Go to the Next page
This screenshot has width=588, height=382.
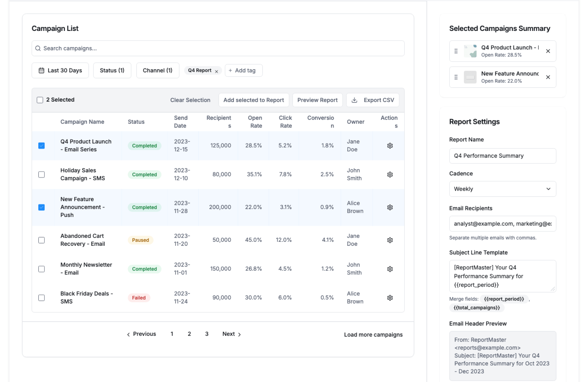tap(231, 334)
